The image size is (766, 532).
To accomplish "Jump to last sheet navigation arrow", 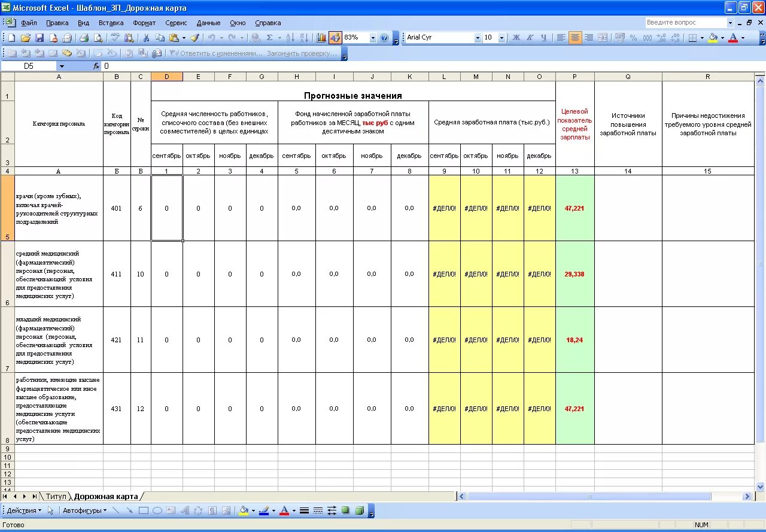I will pyautogui.click(x=34, y=497).
